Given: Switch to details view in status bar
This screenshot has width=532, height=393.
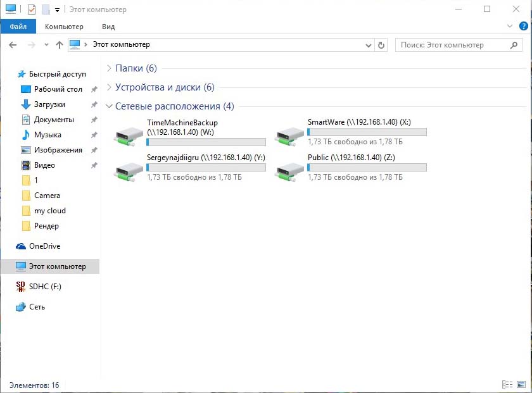Looking at the screenshot, I should tap(507, 384).
